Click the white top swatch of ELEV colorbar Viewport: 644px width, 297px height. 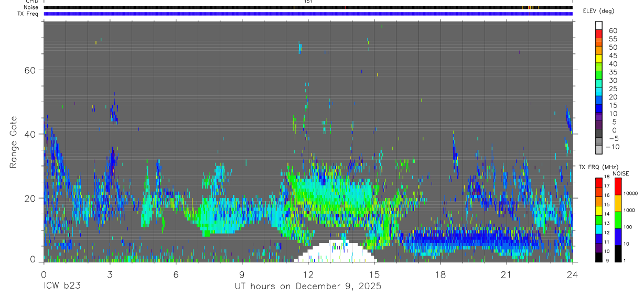point(599,26)
